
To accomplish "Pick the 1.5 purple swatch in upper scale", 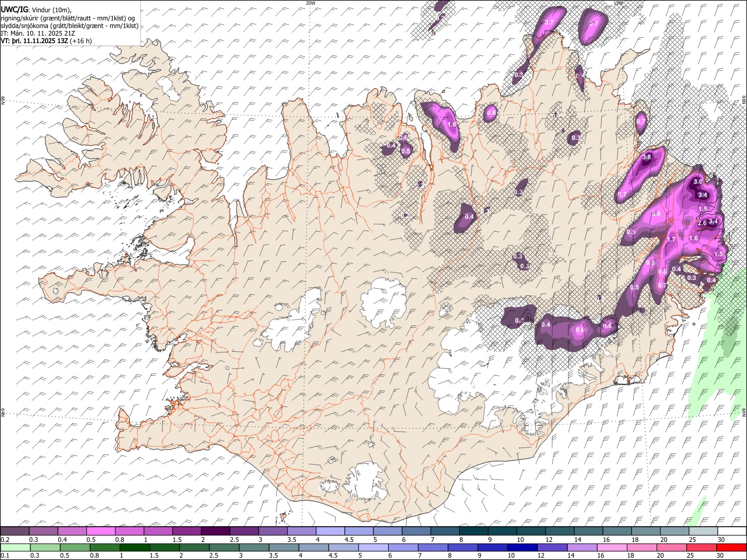I will click(186, 531).
